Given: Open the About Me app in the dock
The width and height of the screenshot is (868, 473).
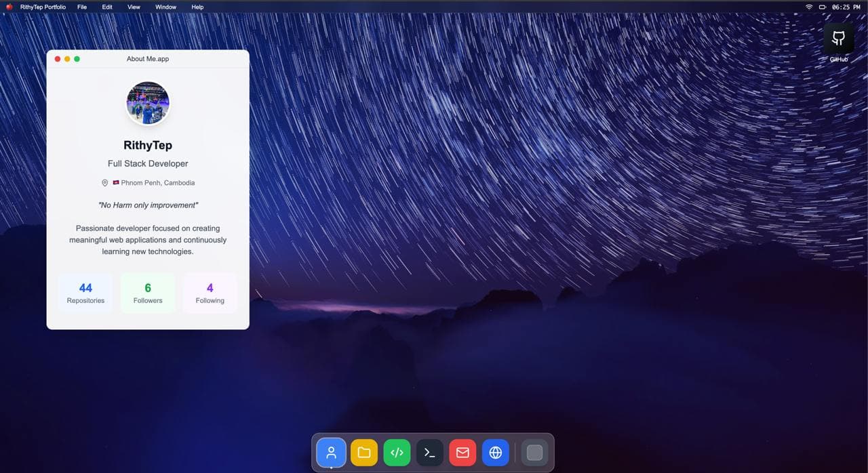Looking at the screenshot, I should (331, 452).
